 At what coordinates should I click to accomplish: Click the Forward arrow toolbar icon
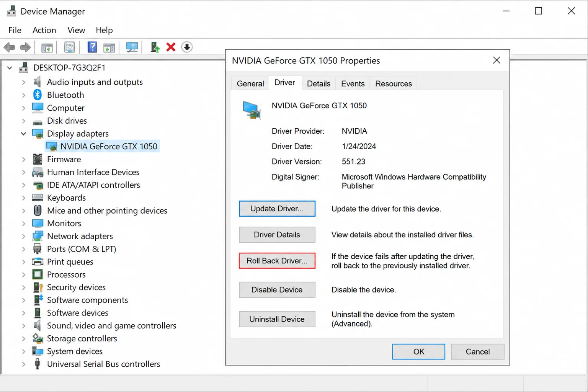[25, 47]
